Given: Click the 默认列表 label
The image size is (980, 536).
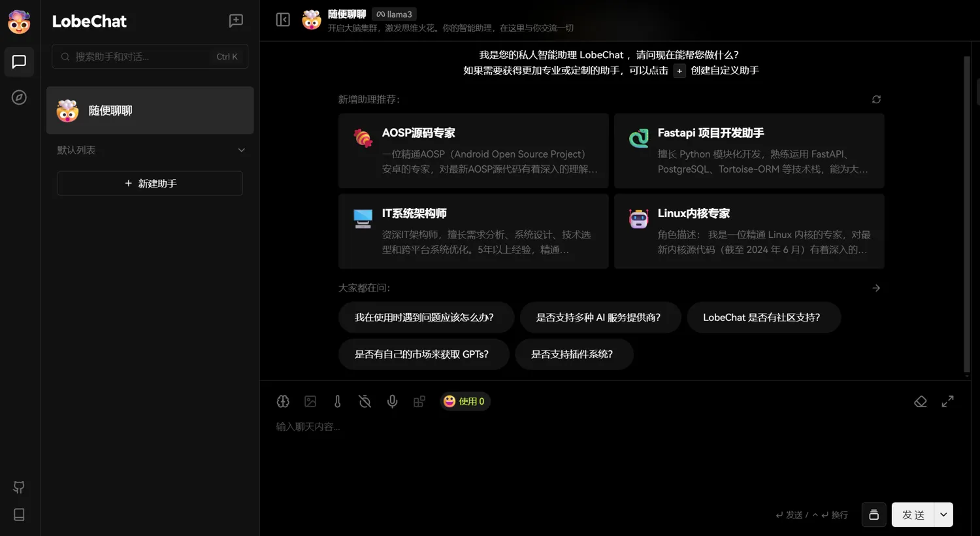Looking at the screenshot, I should point(76,150).
